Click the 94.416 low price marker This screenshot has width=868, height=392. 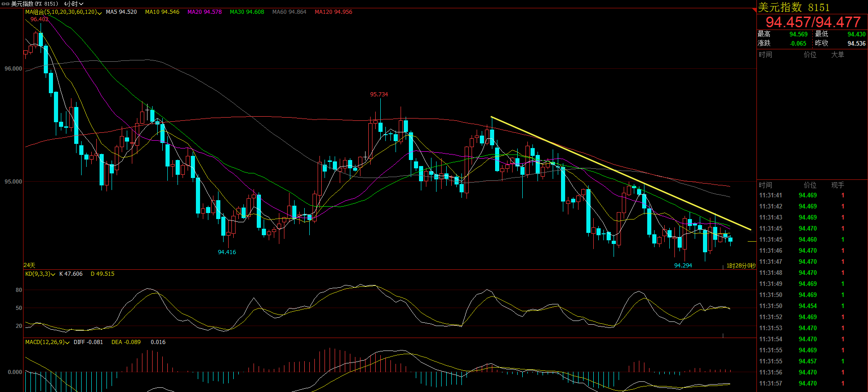tap(227, 252)
